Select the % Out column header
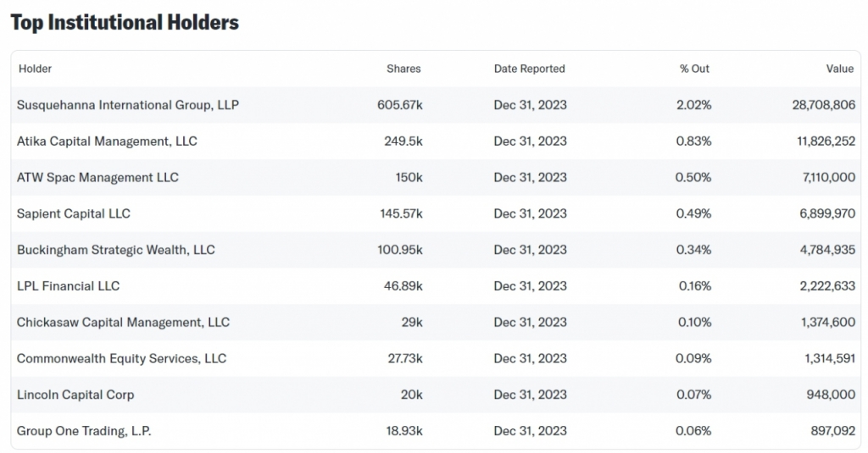868x453 pixels. coord(694,69)
